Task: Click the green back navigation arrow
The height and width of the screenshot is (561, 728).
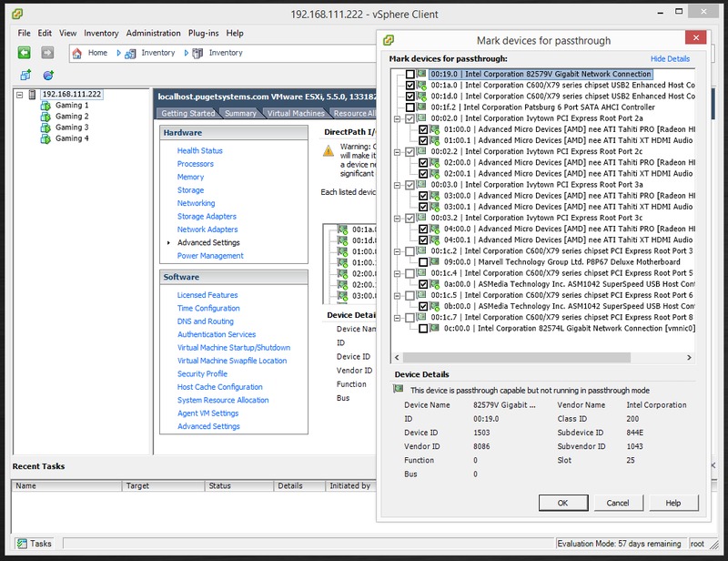Action: (25, 53)
